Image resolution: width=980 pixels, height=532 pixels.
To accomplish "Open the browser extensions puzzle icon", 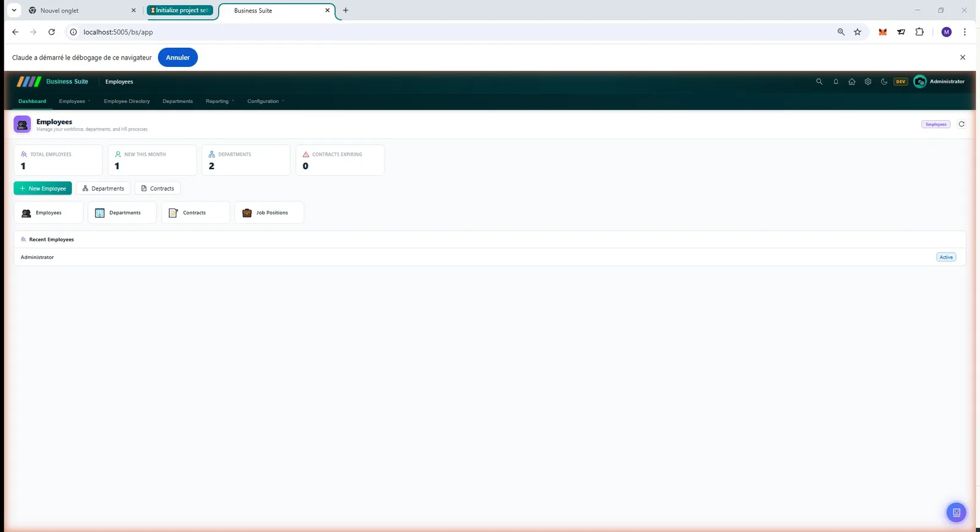I will click(919, 32).
